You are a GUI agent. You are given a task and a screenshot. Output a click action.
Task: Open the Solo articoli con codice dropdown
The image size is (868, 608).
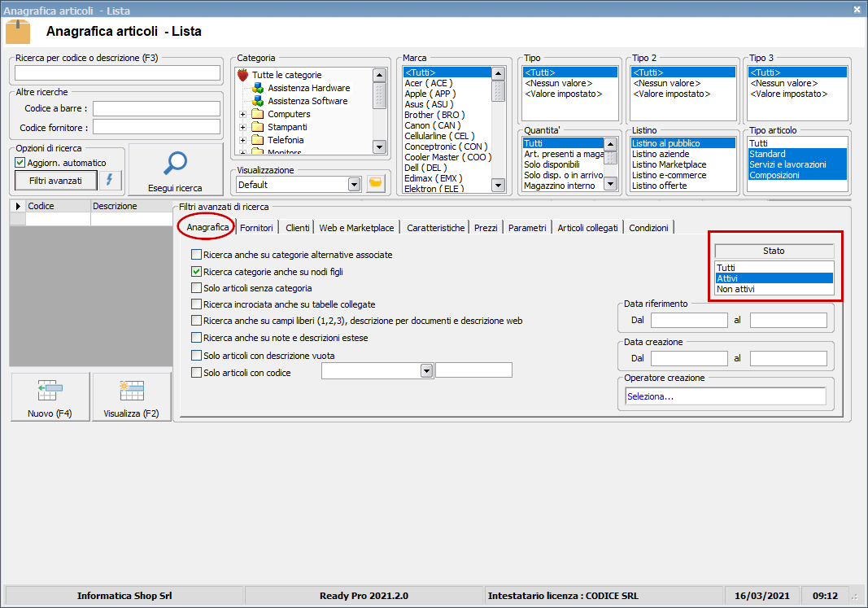[x=426, y=370]
